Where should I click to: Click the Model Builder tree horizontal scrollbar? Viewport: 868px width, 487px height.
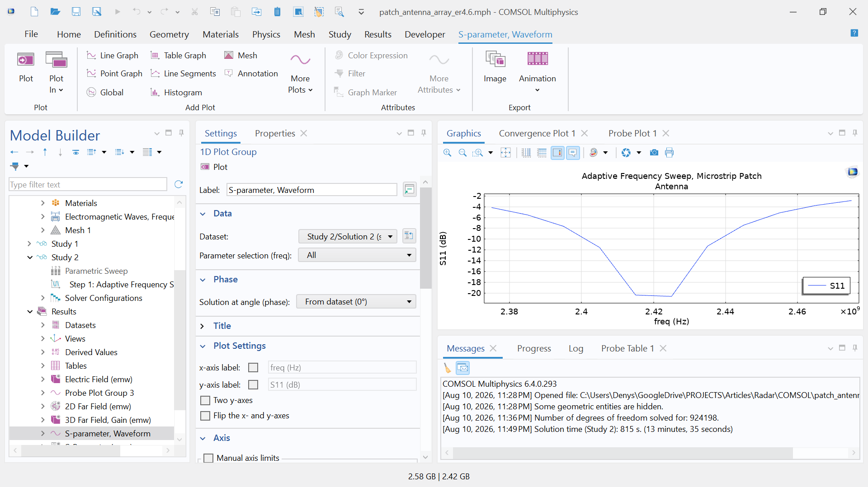point(70,450)
